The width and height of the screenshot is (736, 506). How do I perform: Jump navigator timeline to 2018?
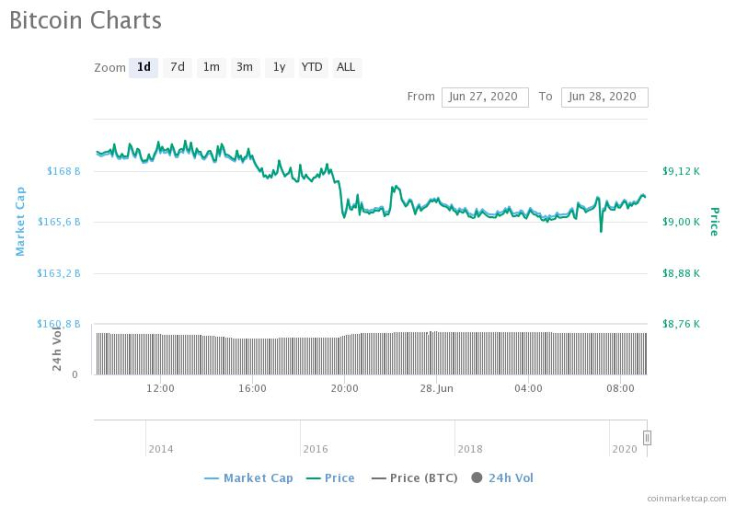pos(470,449)
